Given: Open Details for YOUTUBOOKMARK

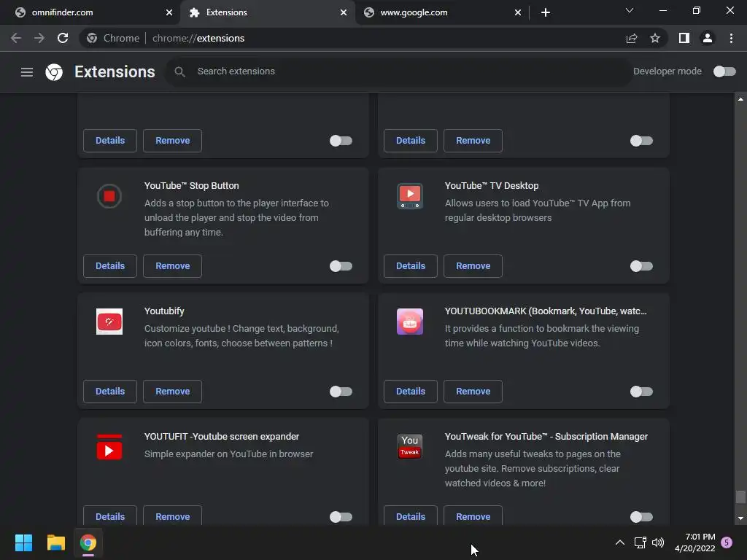Looking at the screenshot, I should (411, 392).
